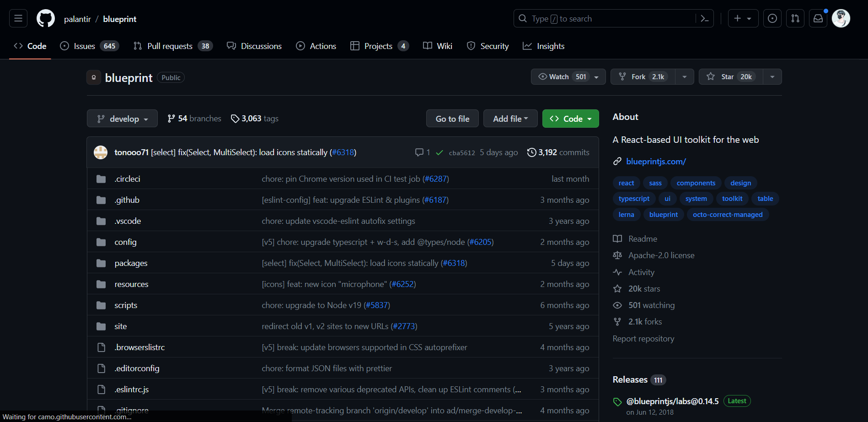This screenshot has width=868, height=422.
Task: Open the develop branch dropdown
Action: [x=122, y=119]
